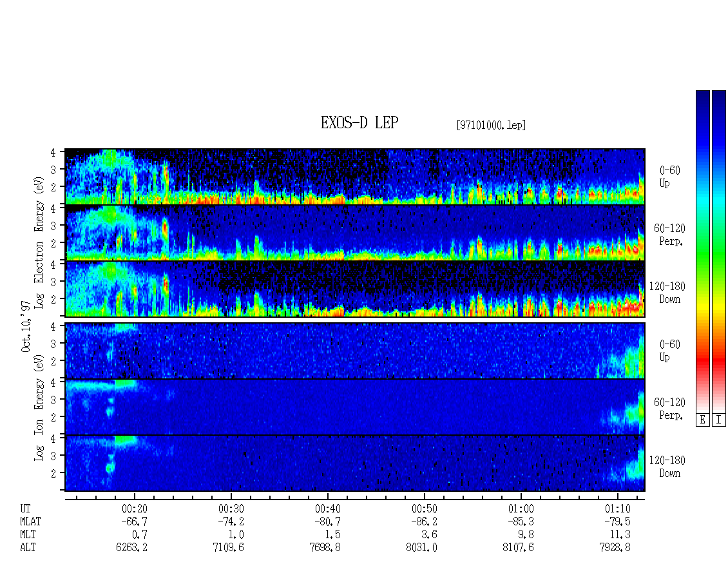Open the electron 0-60 Up spectrogram panel
This screenshot has width=728, height=564.
[x=355, y=177]
